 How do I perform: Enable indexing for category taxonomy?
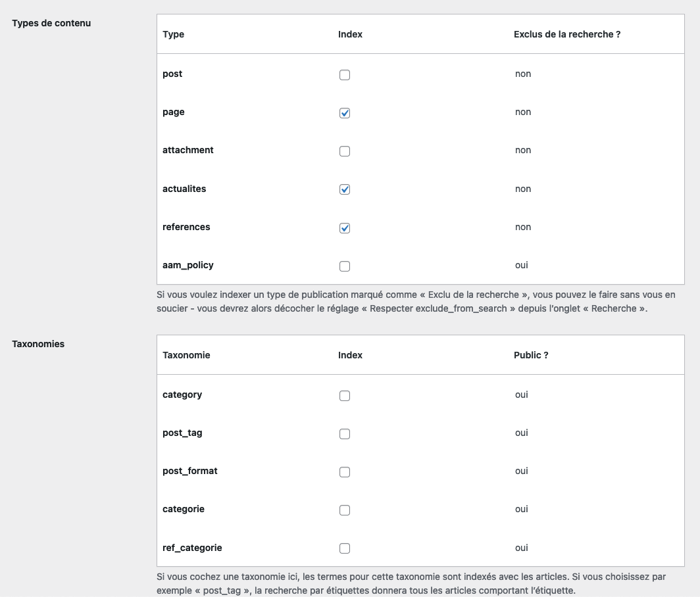[345, 396]
